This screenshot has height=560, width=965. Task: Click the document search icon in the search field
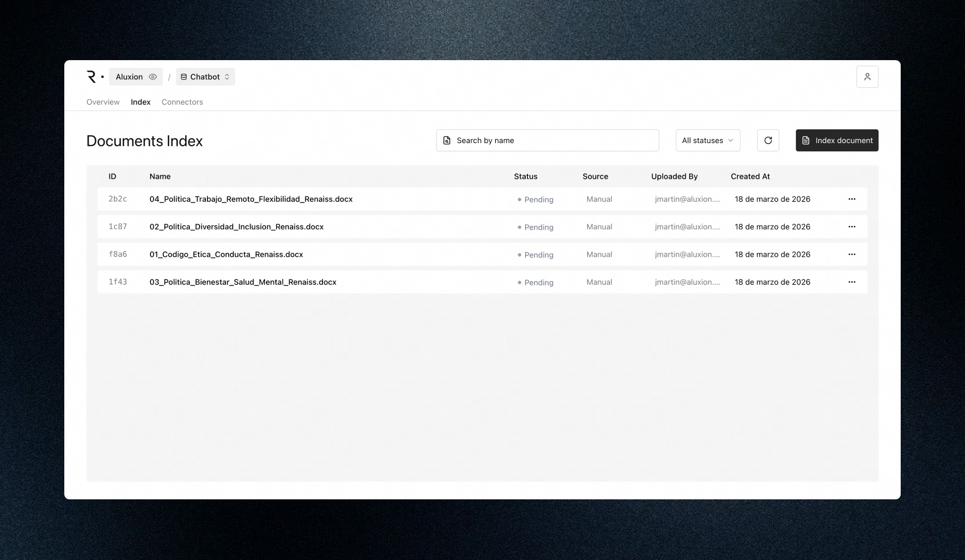[x=446, y=140]
